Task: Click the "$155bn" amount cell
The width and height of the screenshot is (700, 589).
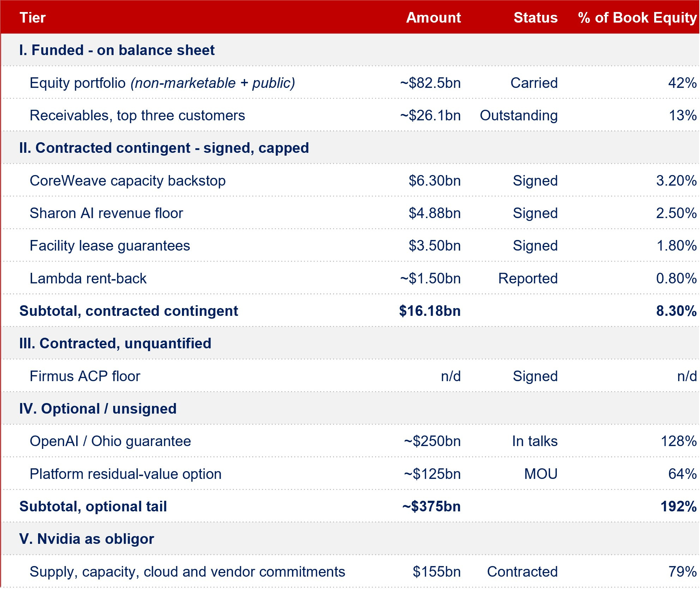Action: click(437, 572)
